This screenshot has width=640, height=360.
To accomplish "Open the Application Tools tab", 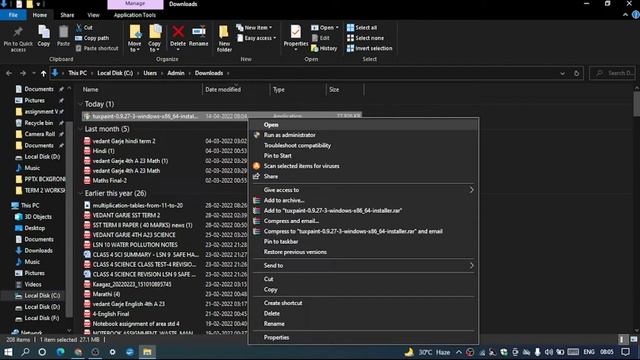I will coord(135,15).
